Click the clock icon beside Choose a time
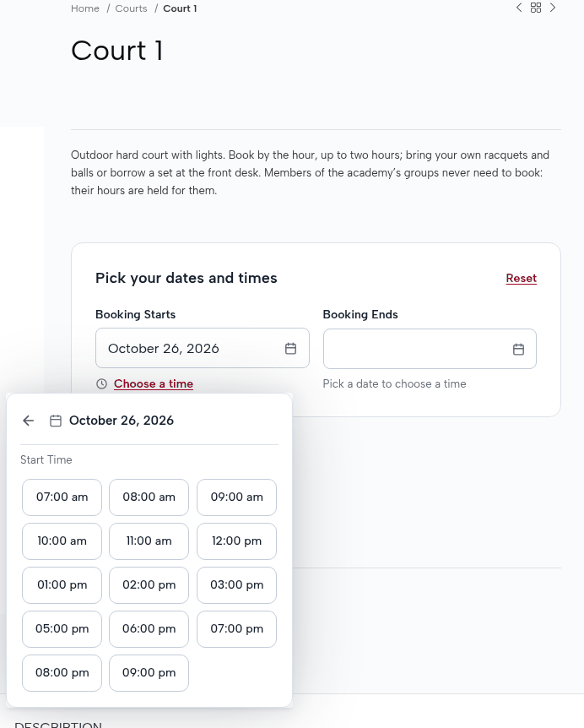Image resolution: width=584 pixels, height=728 pixels. point(101,384)
